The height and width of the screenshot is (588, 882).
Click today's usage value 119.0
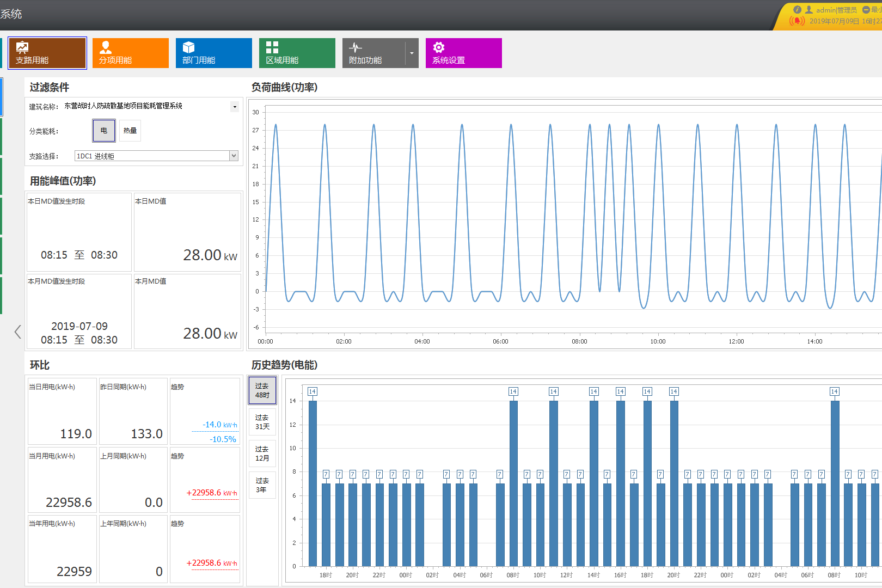pyautogui.click(x=76, y=434)
